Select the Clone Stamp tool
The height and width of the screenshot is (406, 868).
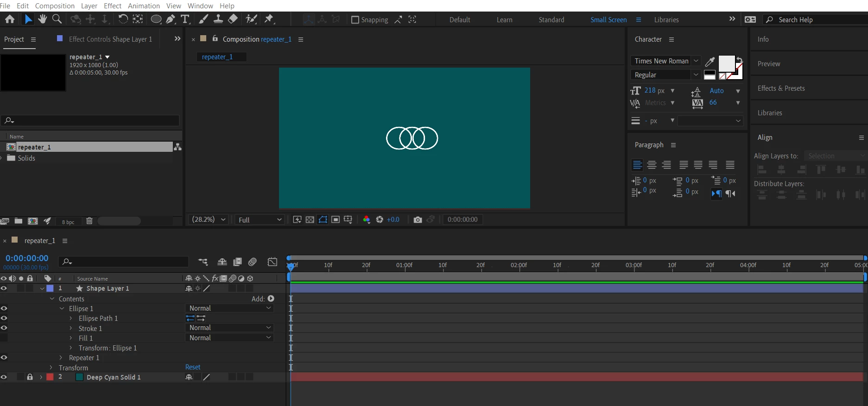218,19
